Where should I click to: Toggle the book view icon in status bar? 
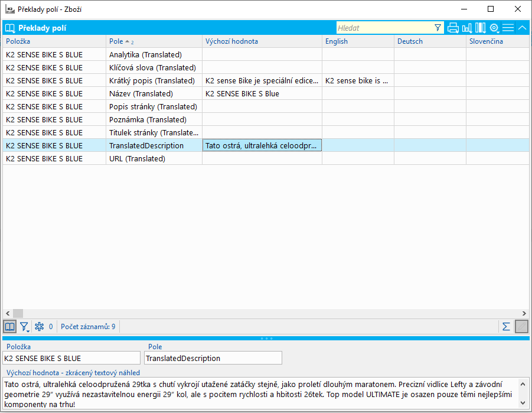10,327
